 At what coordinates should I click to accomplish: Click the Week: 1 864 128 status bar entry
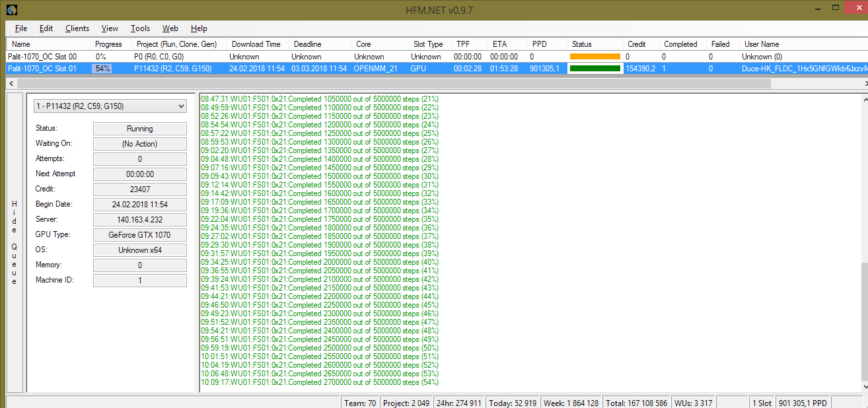571,403
